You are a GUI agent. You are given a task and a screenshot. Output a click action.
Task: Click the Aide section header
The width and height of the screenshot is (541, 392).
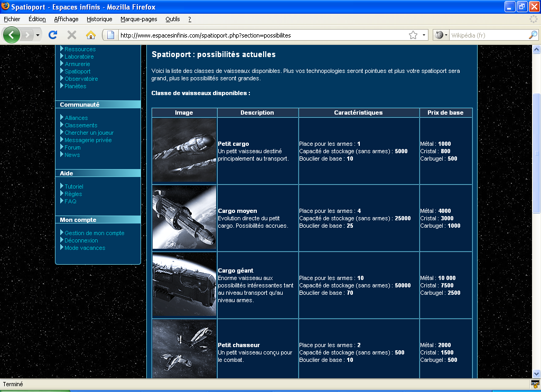click(98, 173)
